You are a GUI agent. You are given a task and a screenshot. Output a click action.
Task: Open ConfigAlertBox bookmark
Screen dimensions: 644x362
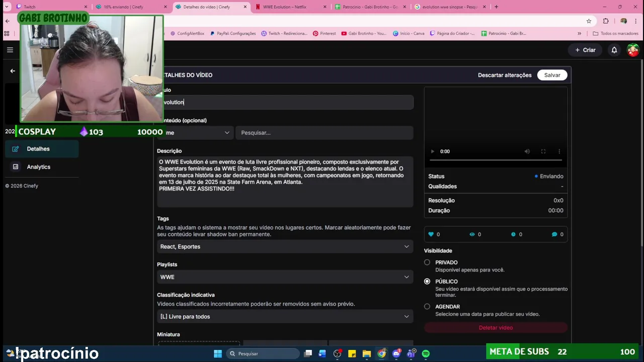click(187, 34)
